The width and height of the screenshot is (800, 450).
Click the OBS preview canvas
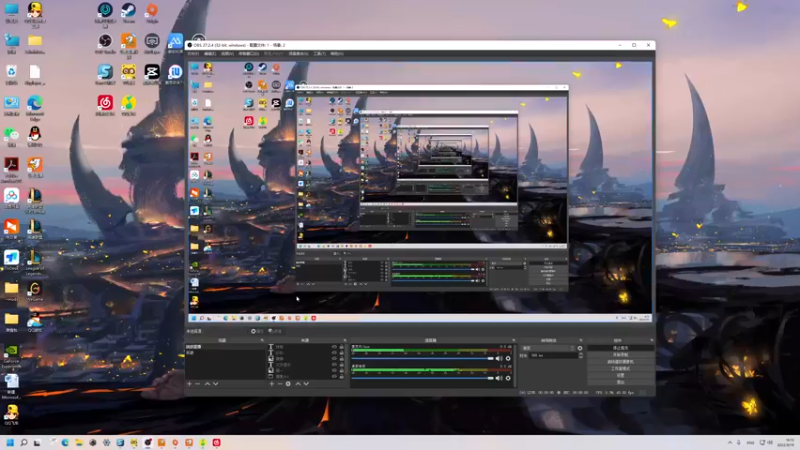[x=420, y=192]
